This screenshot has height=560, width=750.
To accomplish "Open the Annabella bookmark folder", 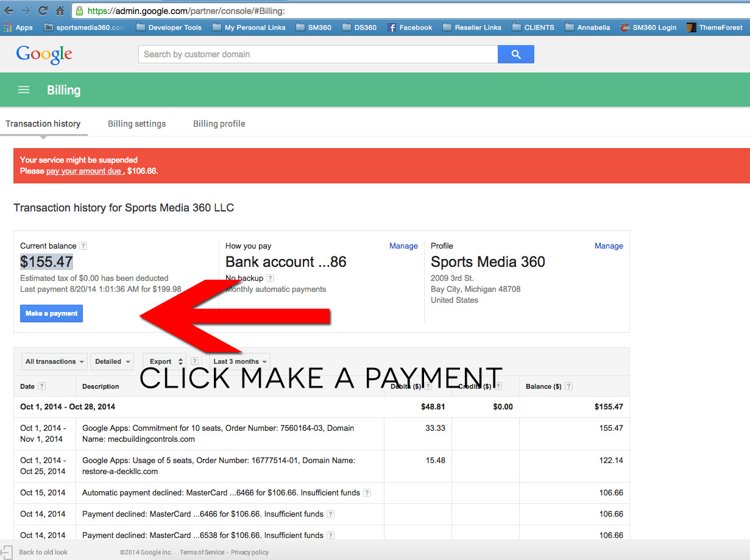I will (x=587, y=27).
